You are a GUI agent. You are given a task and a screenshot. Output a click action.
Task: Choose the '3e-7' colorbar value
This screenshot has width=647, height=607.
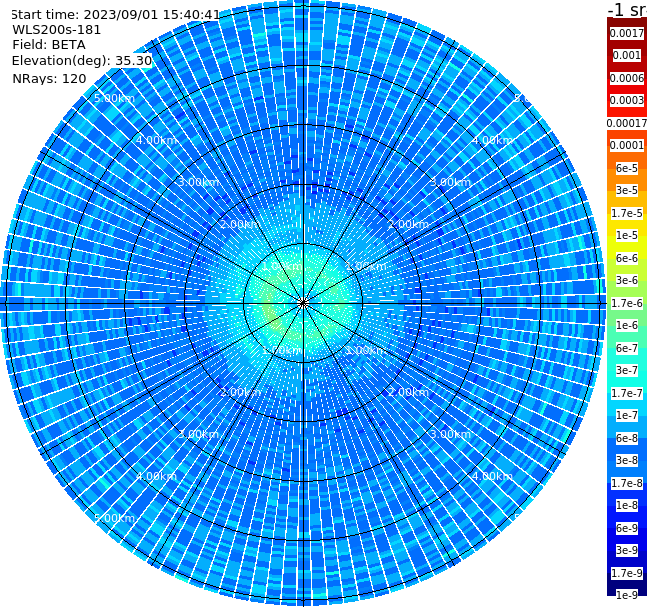tap(626, 370)
